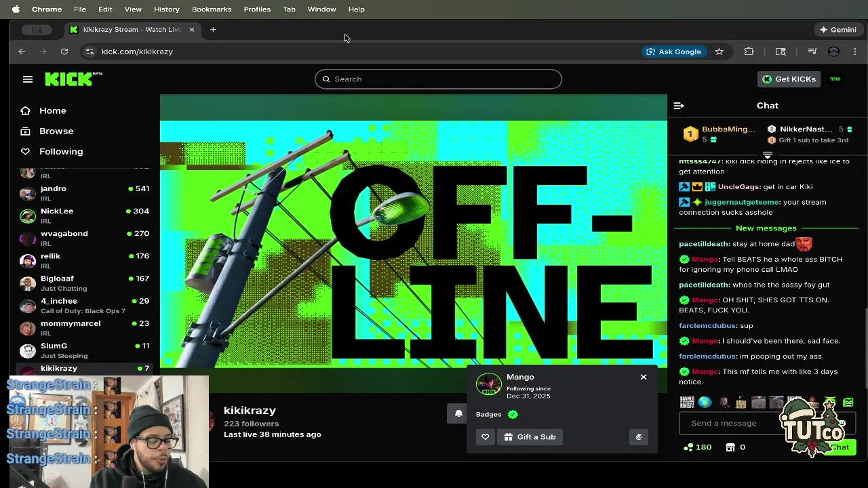Expand the gift leaderboard chevron

coord(768,155)
